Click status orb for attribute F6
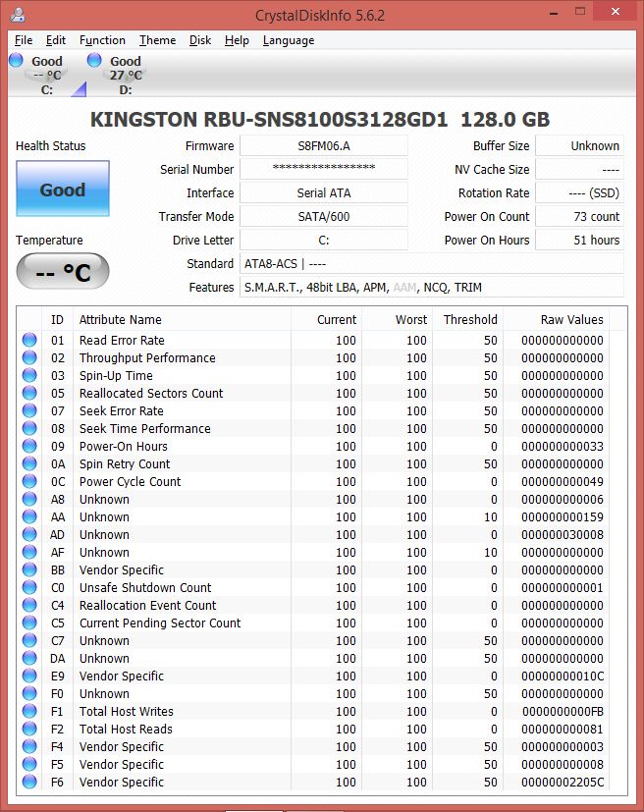 29,782
